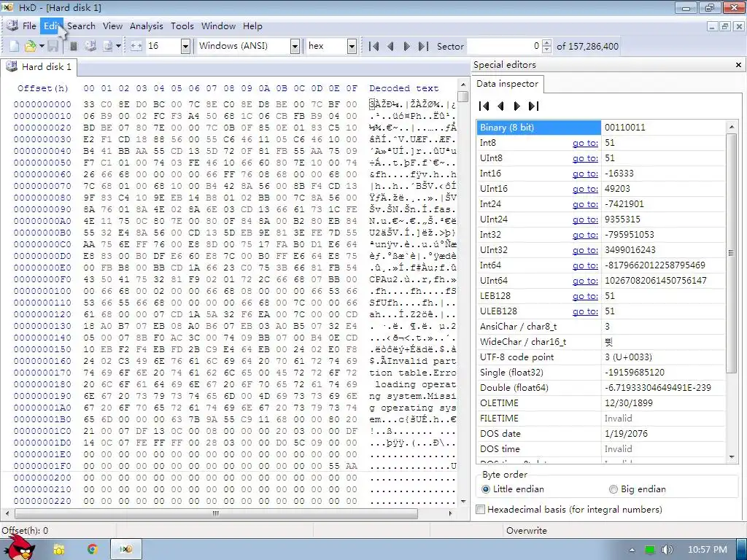Open the Window menu
The height and width of the screenshot is (560, 747).
pos(218,26)
